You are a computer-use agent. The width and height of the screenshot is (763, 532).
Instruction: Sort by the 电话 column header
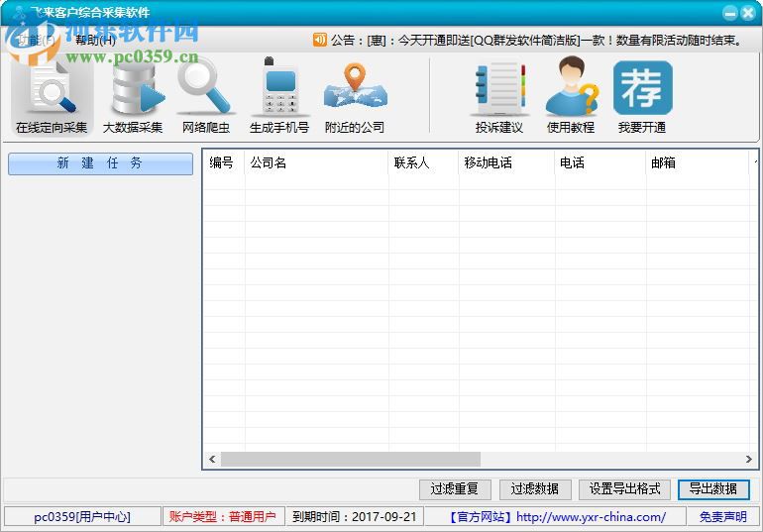(x=600, y=162)
